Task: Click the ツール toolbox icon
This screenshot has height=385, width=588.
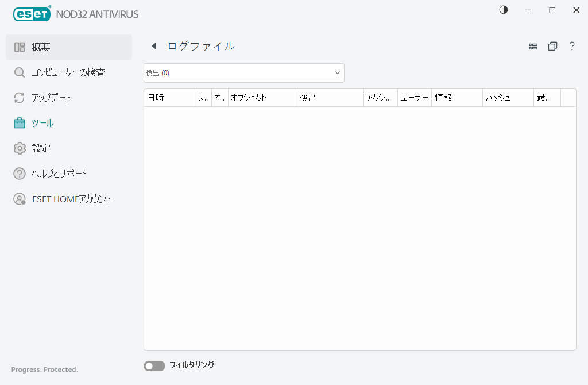Action: point(19,123)
